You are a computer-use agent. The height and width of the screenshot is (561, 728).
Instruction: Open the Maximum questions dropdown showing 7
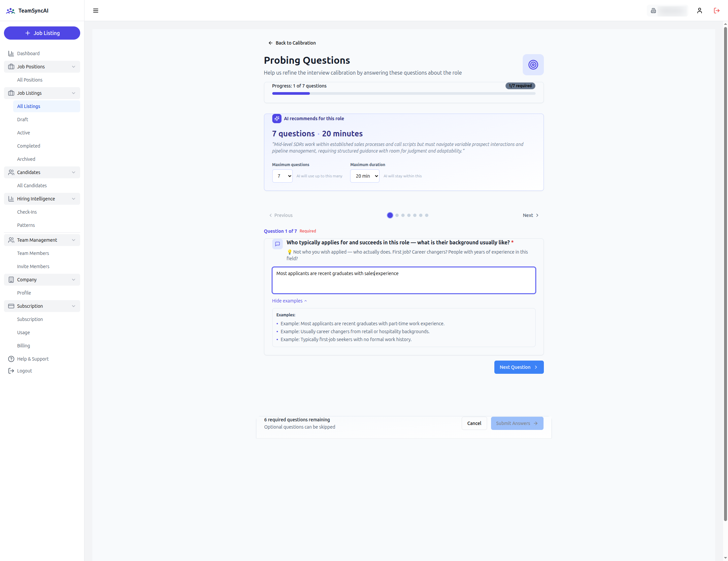(282, 176)
